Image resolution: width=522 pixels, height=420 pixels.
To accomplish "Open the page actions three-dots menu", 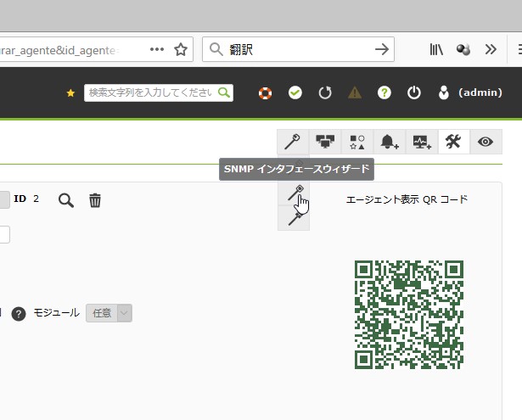I will pyautogui.click(x=157, y=49).
